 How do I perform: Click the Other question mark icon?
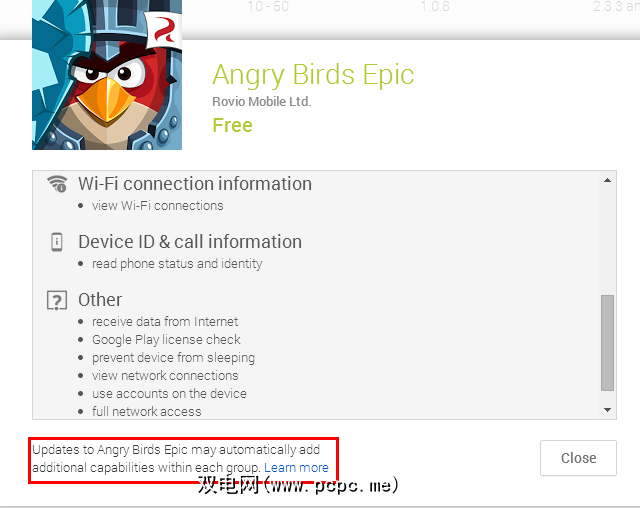pos(57,301)
